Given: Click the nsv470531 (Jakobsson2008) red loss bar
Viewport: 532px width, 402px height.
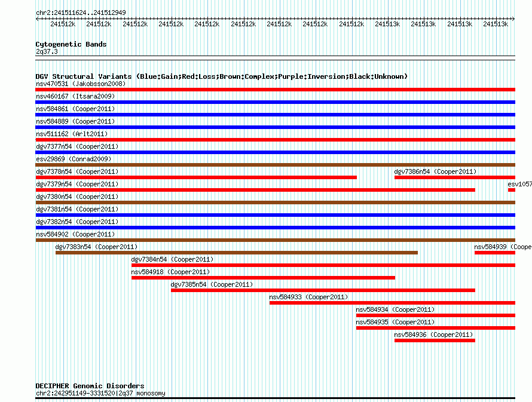Looking at the screenshot, I should point(275,90).
